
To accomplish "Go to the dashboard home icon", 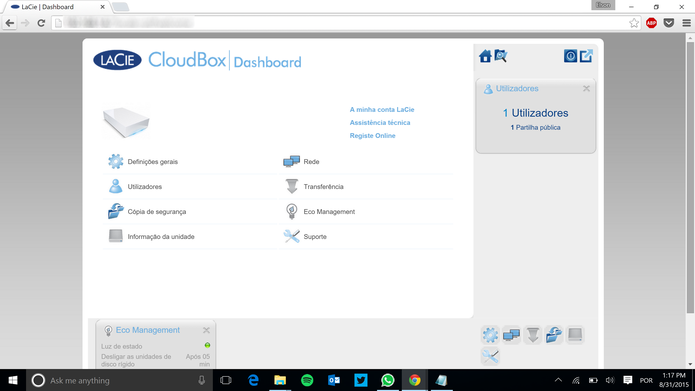I will point(485,56).
